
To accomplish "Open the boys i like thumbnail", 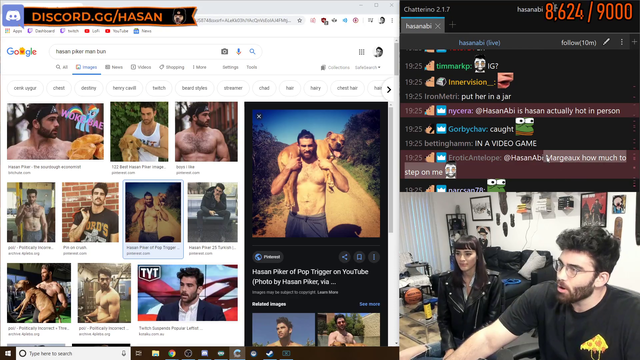I will 206,131.
